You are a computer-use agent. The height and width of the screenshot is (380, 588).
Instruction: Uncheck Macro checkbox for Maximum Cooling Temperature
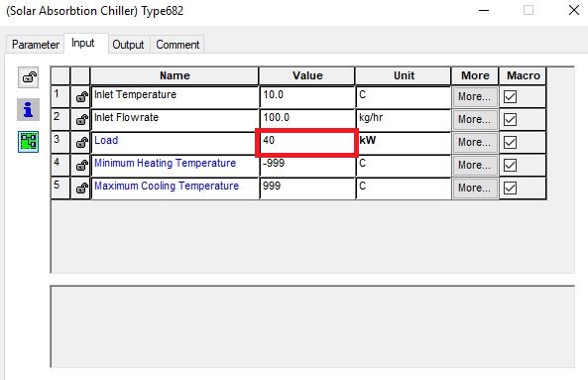[x=510, y=188]
